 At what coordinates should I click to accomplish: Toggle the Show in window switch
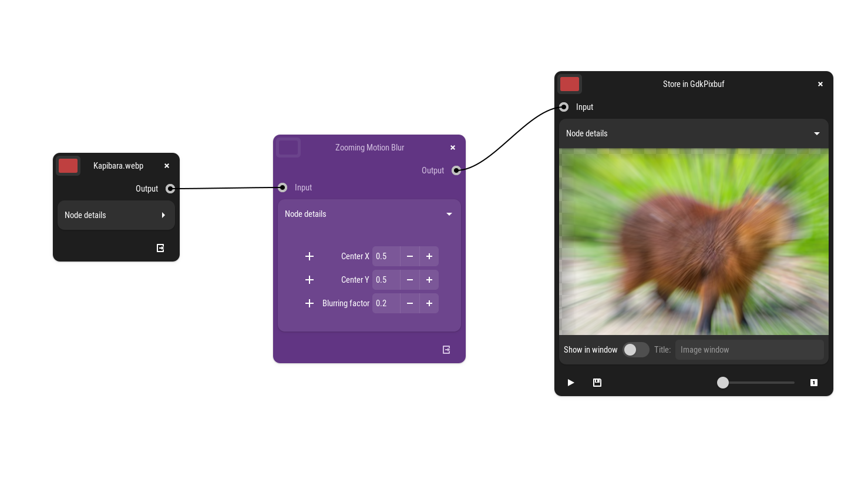pos(635,350)
